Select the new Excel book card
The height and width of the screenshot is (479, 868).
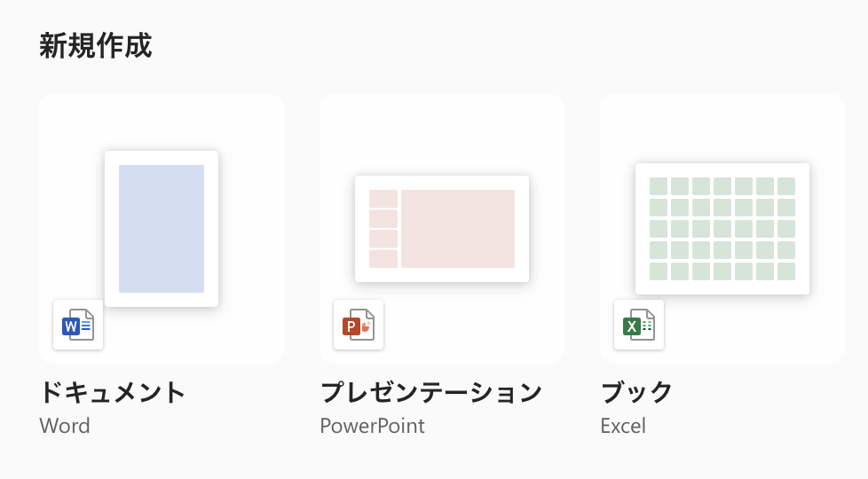click(x=722, y=229)
